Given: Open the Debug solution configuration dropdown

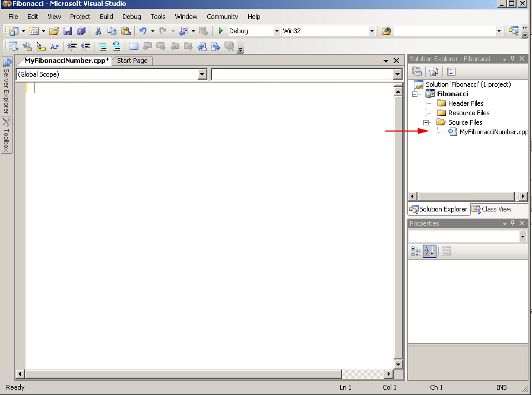Looking at the screenshot, I should 277,31.
